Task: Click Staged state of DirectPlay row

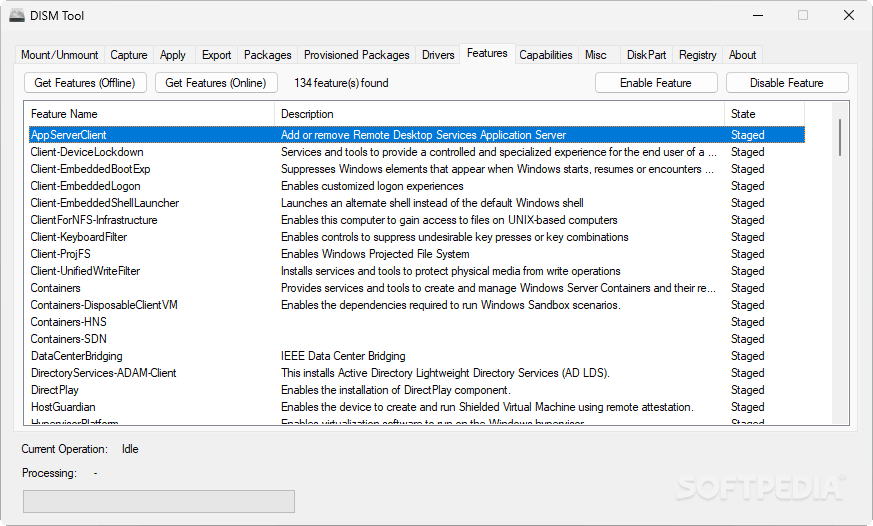Action: click(x=747, y=390)
